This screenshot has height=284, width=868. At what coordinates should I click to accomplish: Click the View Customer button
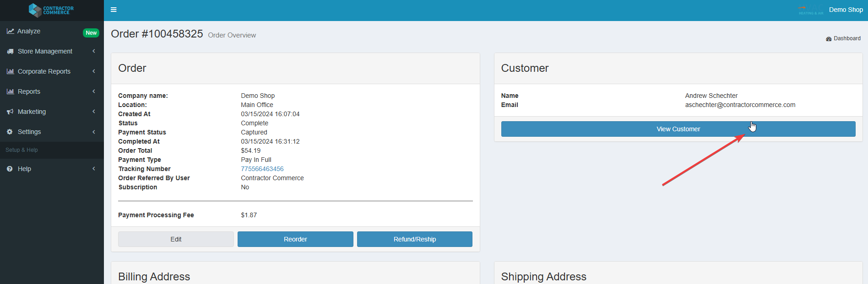678,129
